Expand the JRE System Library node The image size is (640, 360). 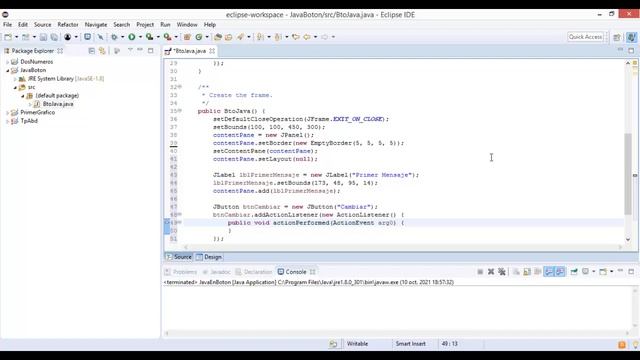tap(15, 79)
